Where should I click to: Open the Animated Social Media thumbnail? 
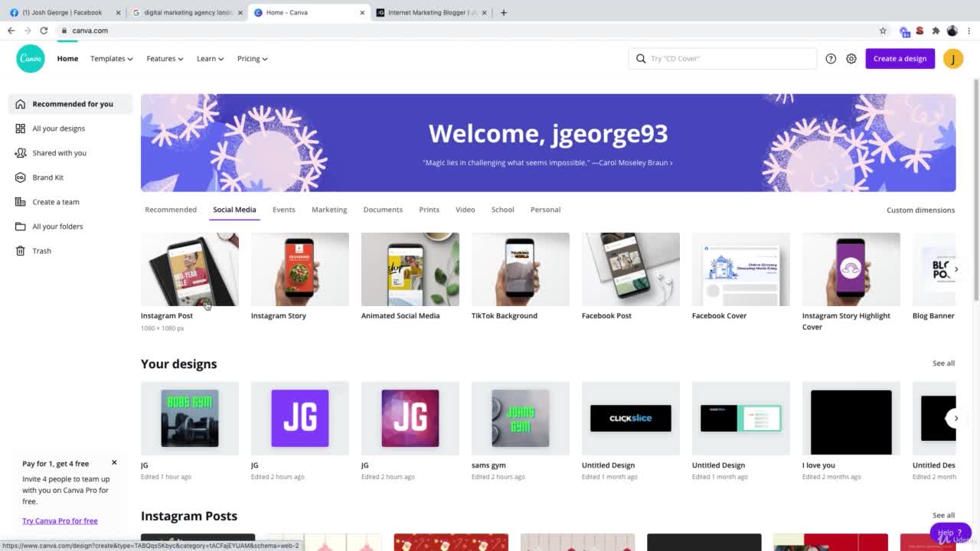pyautogui.click(x=410, y=269)
